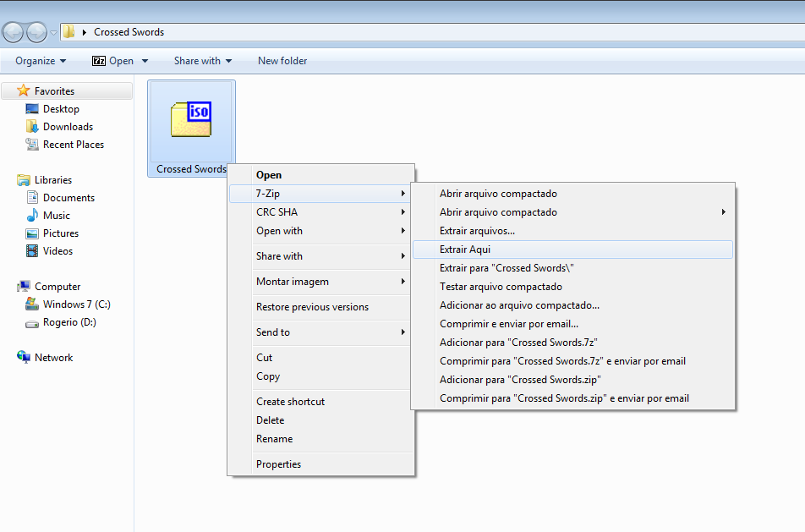Expand the Open button dropdown arrow
This screenshot has height=532, width=805.
(x=145, y=61)
